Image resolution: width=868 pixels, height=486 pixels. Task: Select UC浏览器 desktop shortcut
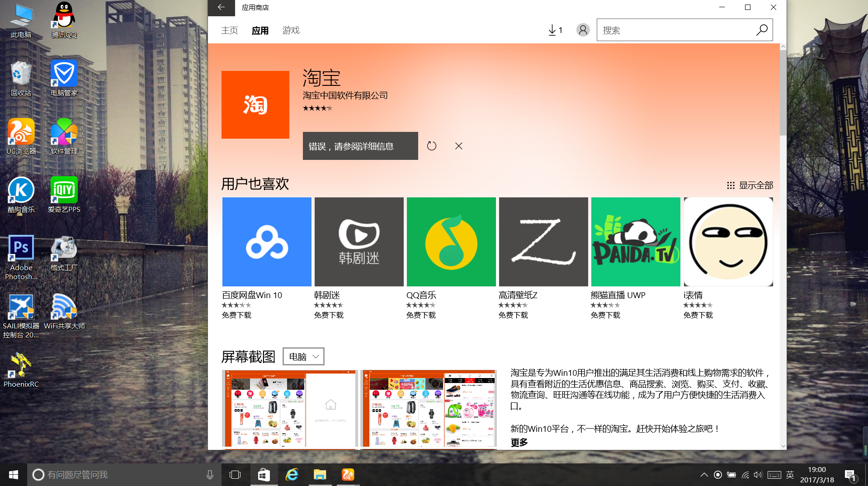(x=21, y=137)
